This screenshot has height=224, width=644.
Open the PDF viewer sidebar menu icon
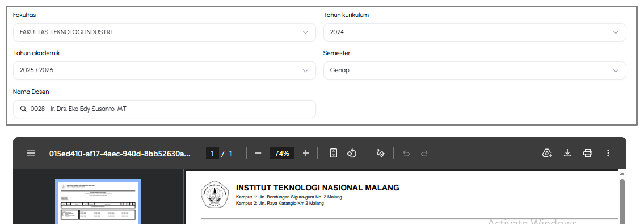click(31, 153)
